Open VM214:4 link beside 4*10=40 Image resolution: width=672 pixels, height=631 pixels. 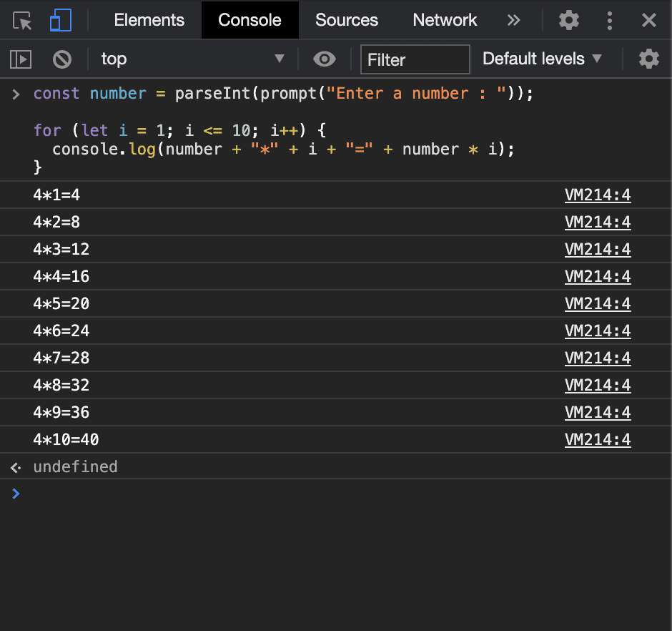pyautogui.click(x=597, y=439)
